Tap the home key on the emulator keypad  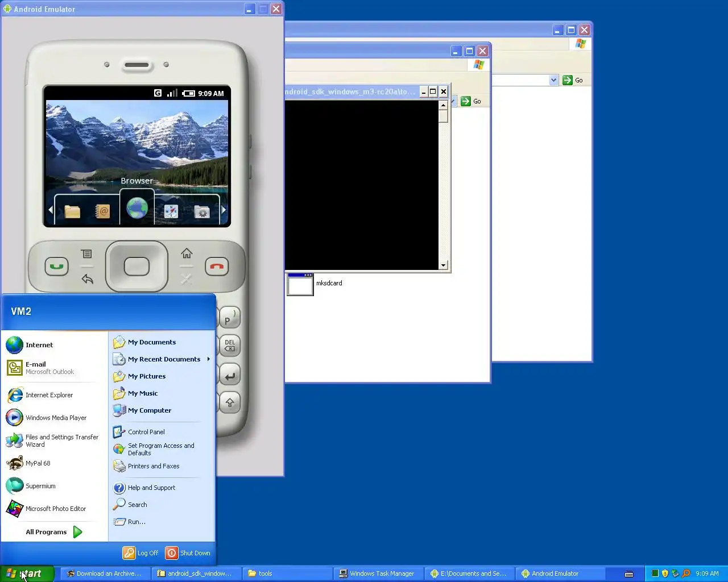(187, 253)
